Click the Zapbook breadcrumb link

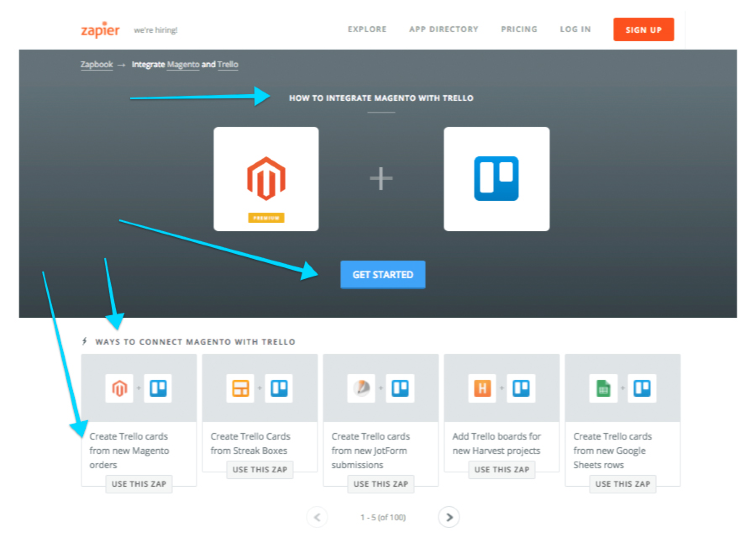click(x=97, y=64)
